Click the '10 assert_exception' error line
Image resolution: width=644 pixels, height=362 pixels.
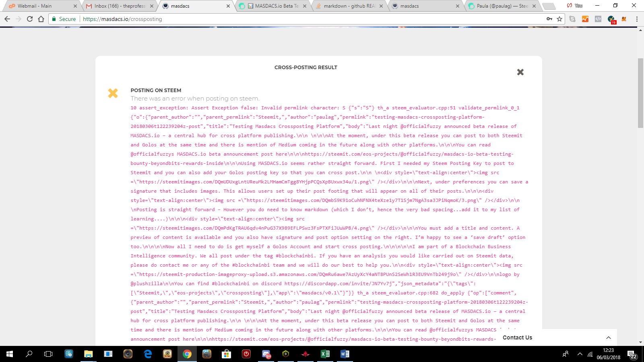coord(325,108)
